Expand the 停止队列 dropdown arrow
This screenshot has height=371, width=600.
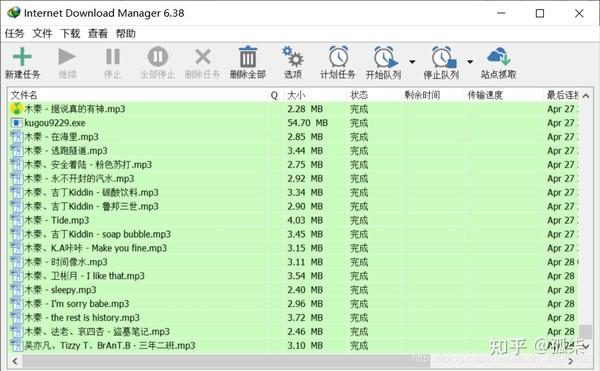[x=470, y=62]
